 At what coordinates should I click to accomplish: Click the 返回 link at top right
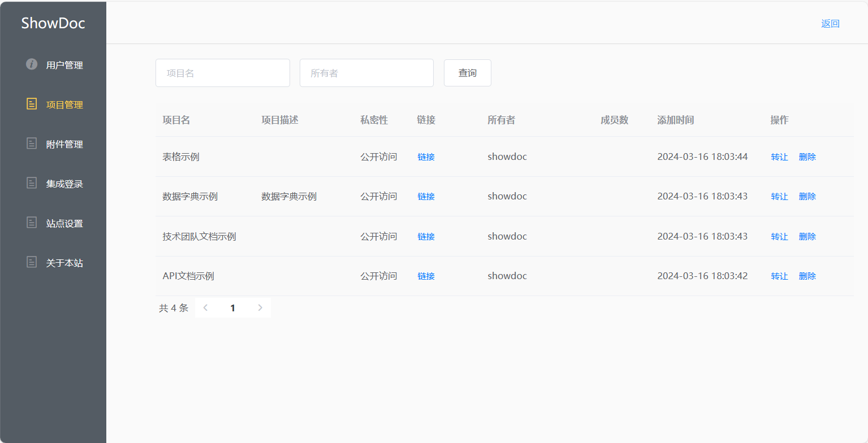coord(830,24)
